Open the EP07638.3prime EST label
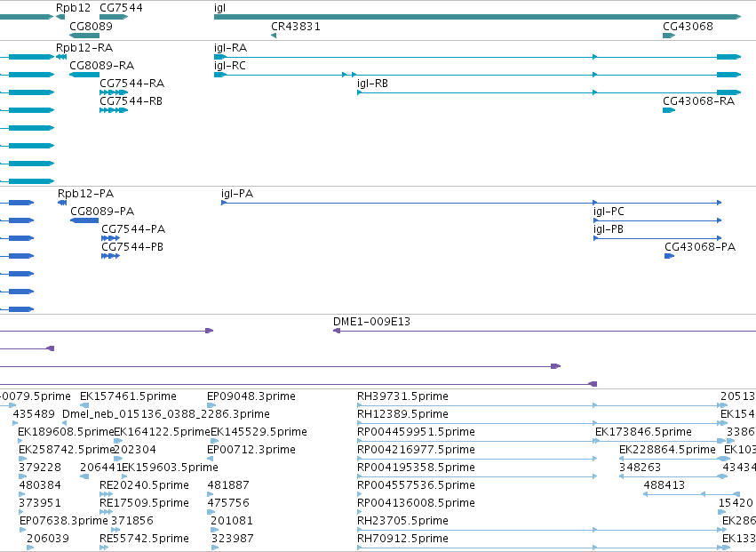 64,521
